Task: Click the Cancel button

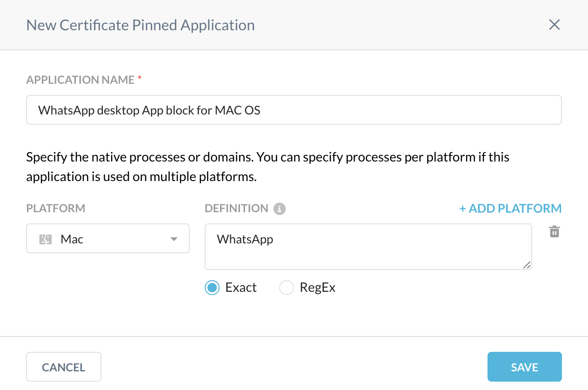Action: click(64, 367)
